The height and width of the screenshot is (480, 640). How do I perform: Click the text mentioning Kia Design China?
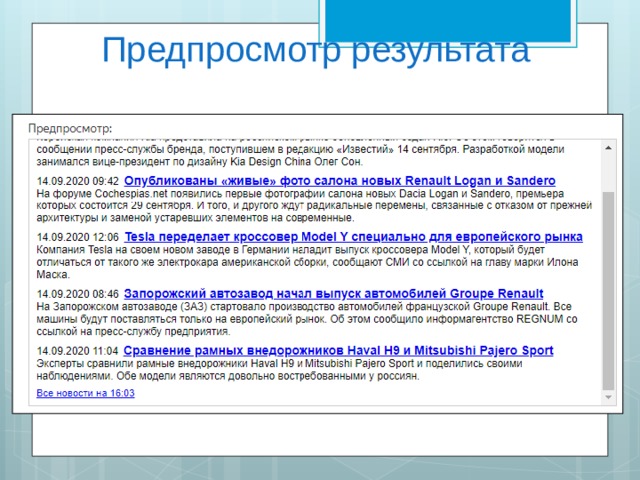[300, 155]
